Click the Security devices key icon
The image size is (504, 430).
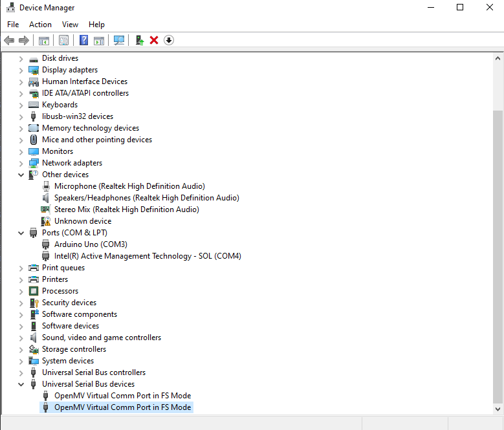(34, 303)
